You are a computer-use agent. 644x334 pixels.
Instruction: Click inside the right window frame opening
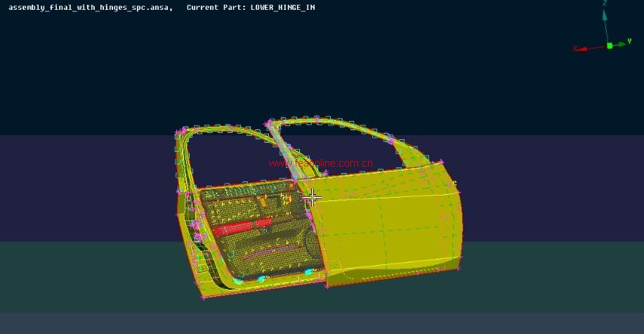(337, 144)
